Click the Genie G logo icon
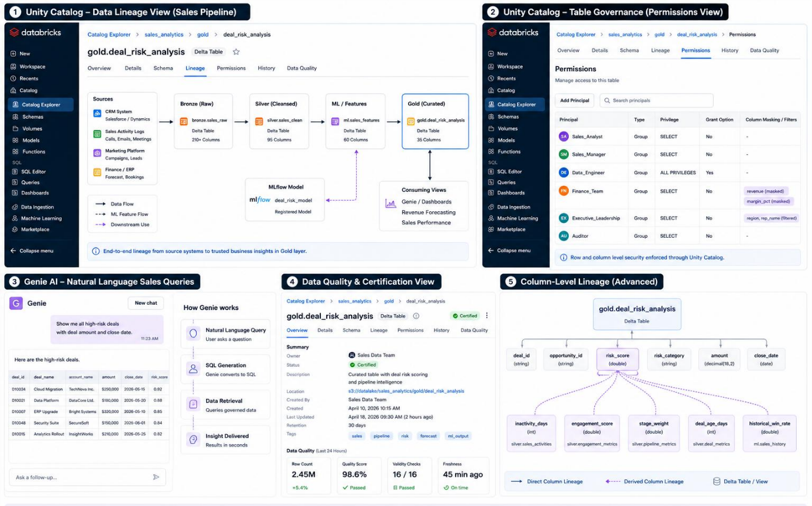Screen dimensions: 812x506 (x=16, y=304)
